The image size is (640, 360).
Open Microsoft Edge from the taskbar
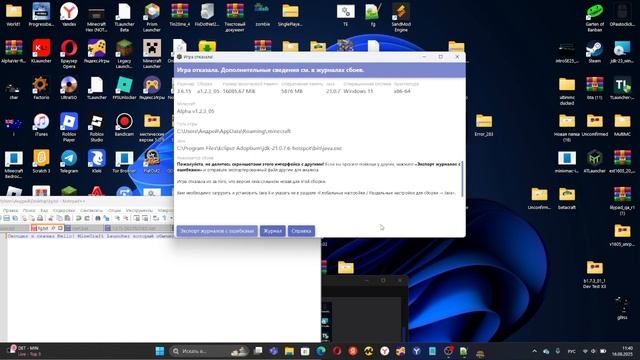pyautogui.click(x=321, y=351)
